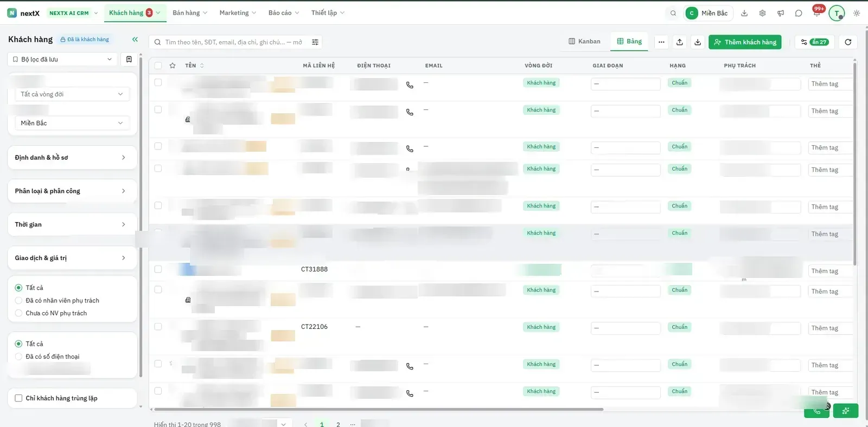Open the green AI sparkle floating button
The width and height of the screenshot is (868, 427).
pos(846,411)
